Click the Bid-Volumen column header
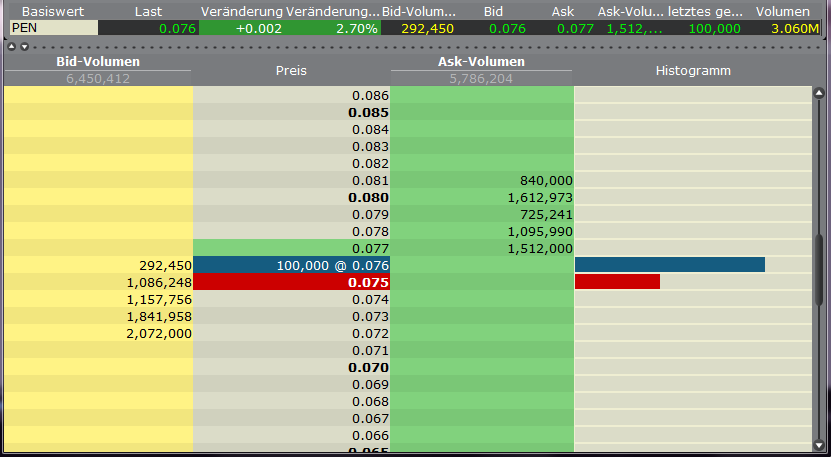Viewport: 831px width, 457px height. 97,62
